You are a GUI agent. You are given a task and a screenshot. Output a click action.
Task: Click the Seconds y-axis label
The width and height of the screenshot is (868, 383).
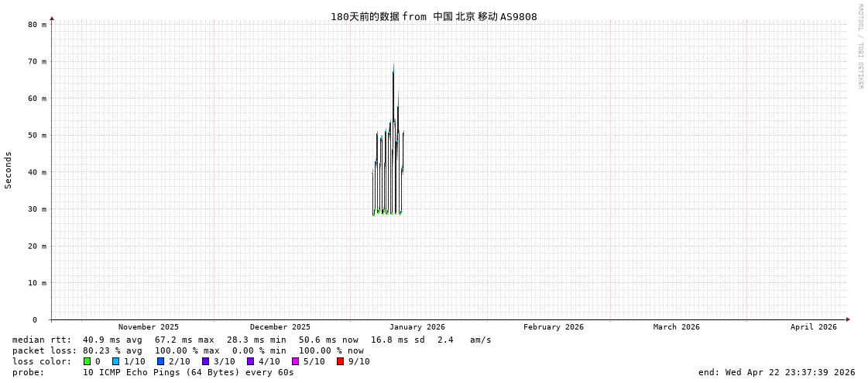point(9,170)
